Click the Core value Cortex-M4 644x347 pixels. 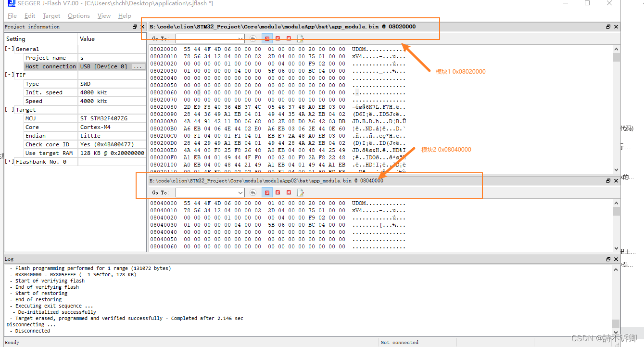click(x=95, y=127)
